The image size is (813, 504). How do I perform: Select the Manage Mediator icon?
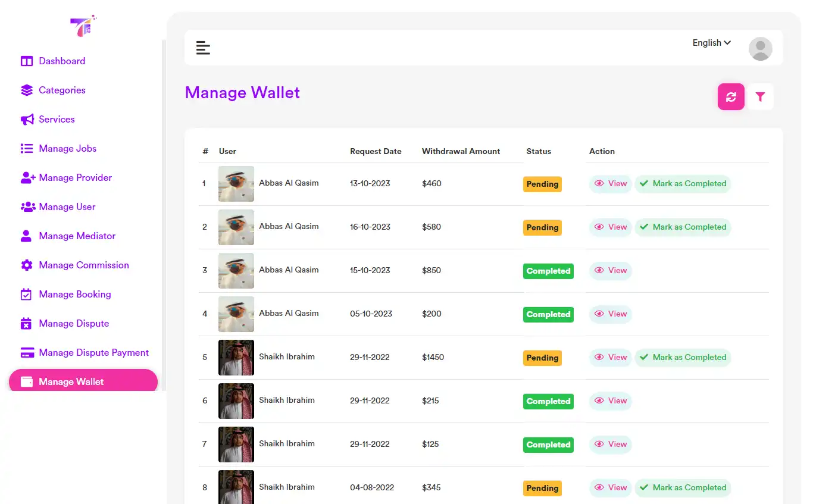[x=27, y=236]
